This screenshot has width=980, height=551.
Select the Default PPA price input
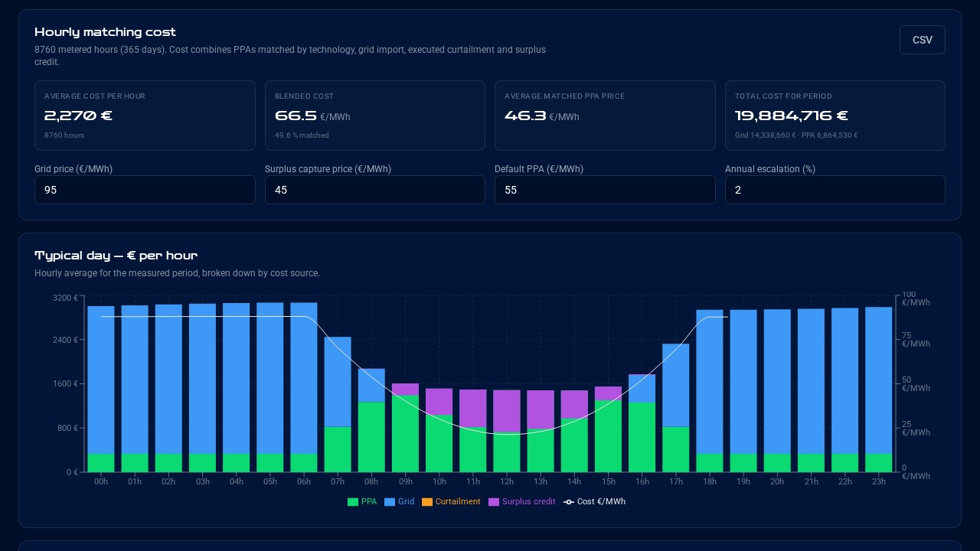tap(605, 190)
